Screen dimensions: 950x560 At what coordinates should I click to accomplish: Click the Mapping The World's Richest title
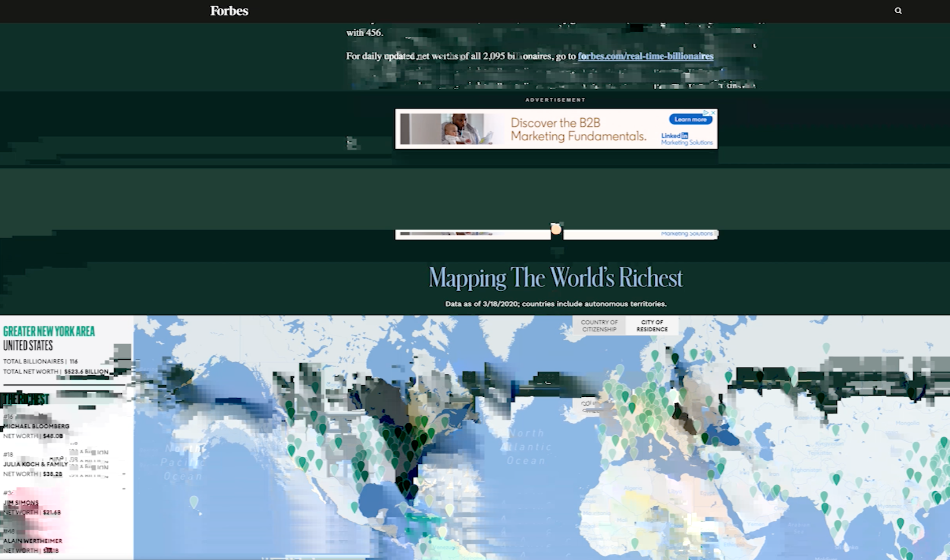coord(555,278)
